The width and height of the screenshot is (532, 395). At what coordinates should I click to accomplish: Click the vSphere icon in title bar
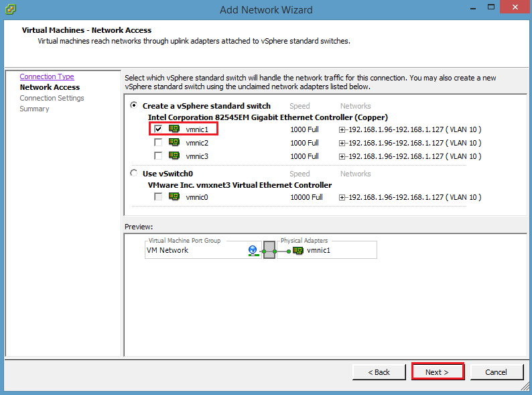(x=11, y=9)
